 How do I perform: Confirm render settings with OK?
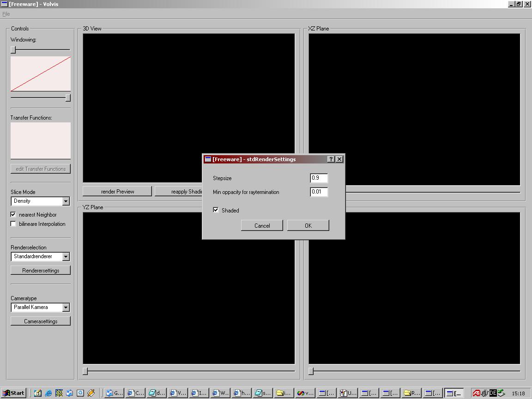(x=308, y=225)
